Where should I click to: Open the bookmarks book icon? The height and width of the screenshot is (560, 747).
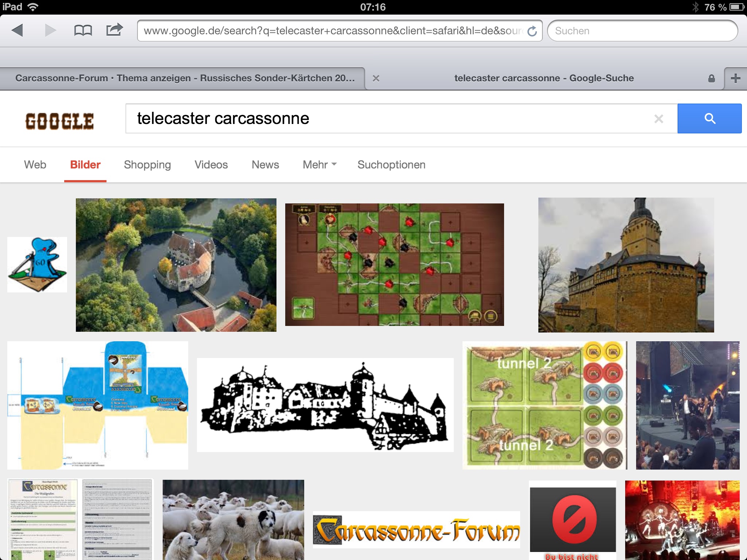[83, 30]
